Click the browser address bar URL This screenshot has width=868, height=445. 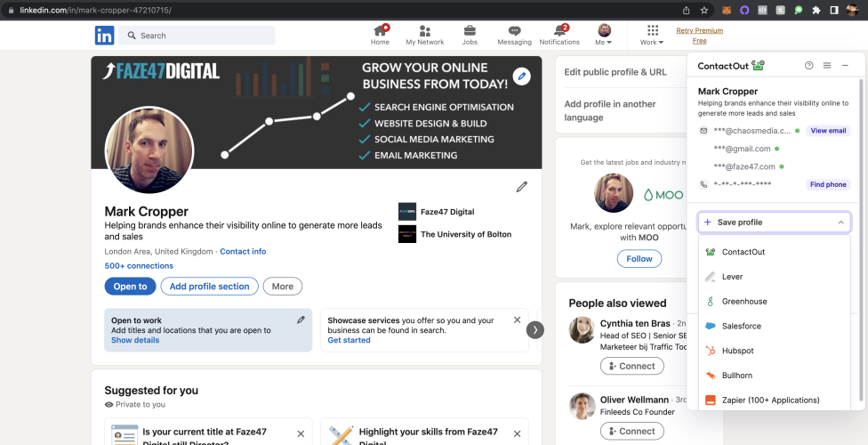[x=95, y=10]
